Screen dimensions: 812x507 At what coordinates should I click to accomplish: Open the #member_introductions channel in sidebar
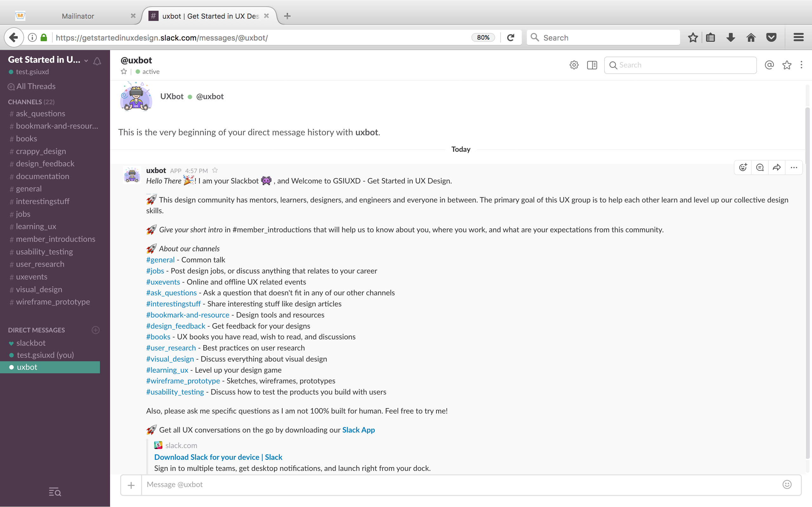point(56,239)
